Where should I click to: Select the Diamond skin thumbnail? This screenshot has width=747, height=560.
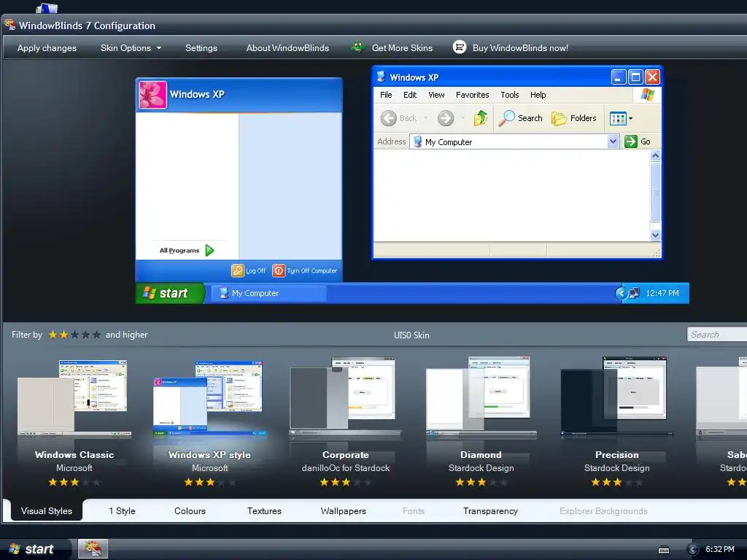point(481,398)
